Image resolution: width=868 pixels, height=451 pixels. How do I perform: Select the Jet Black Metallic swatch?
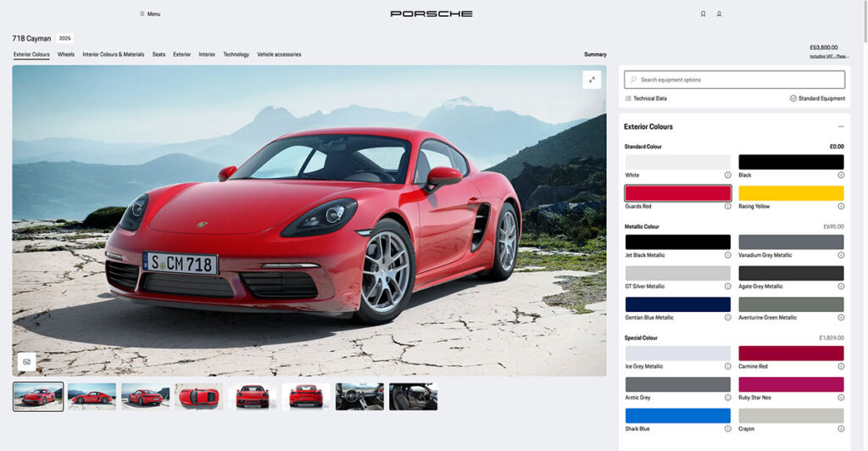[x=678, y=242]
